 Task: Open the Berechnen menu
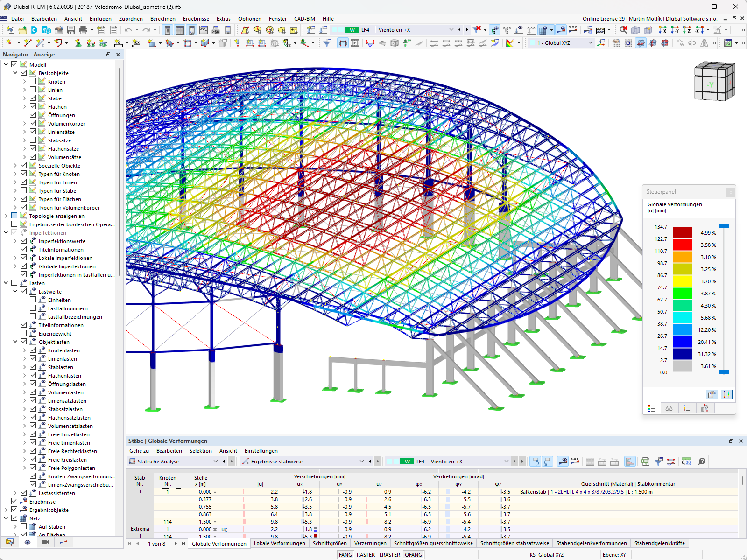pyautogui.click(x=162, y=19)
